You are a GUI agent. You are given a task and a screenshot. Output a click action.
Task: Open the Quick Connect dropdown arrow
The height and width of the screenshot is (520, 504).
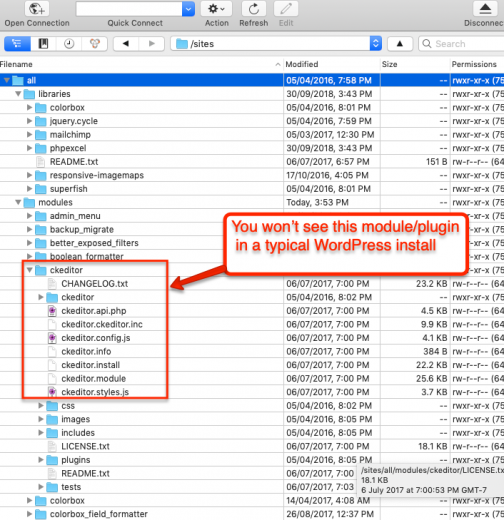click(188, 9)
